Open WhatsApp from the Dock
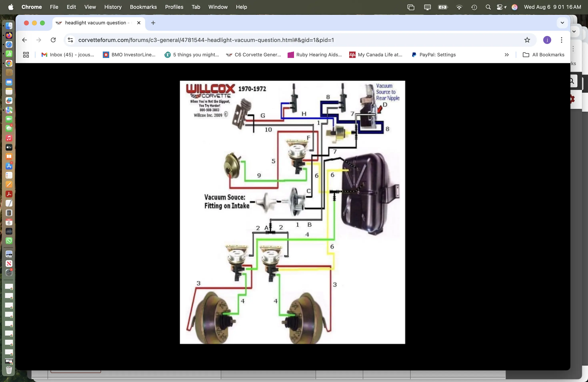The width and height of the screenshot is (588, 382). coord(9,241)
